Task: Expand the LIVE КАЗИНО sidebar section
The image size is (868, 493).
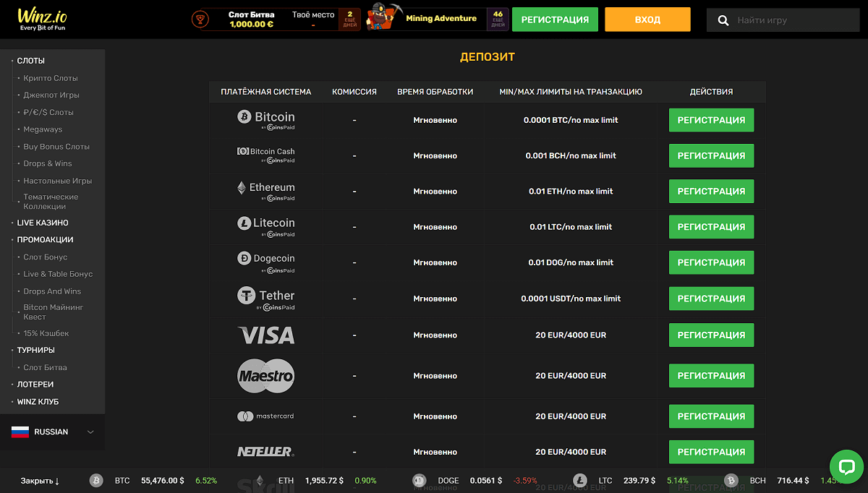Action: (43, 223)
